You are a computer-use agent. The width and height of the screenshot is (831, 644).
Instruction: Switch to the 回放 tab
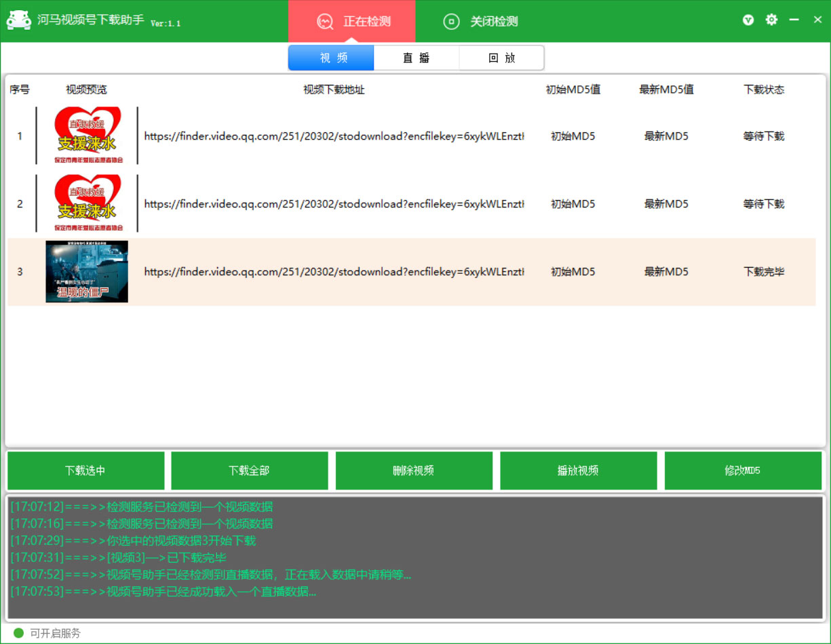pos(501,58)
